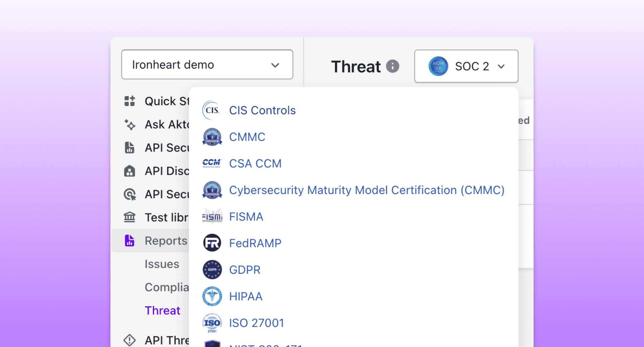This screenshot has width=644, height=347.
Task: Go to Compliance under Reports
Action: (167, 287)
